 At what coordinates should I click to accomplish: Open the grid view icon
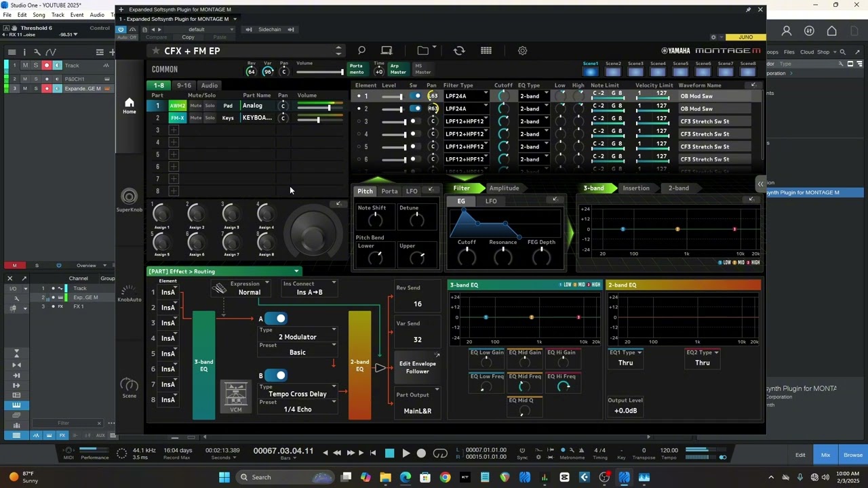click(x=486, y=51)
